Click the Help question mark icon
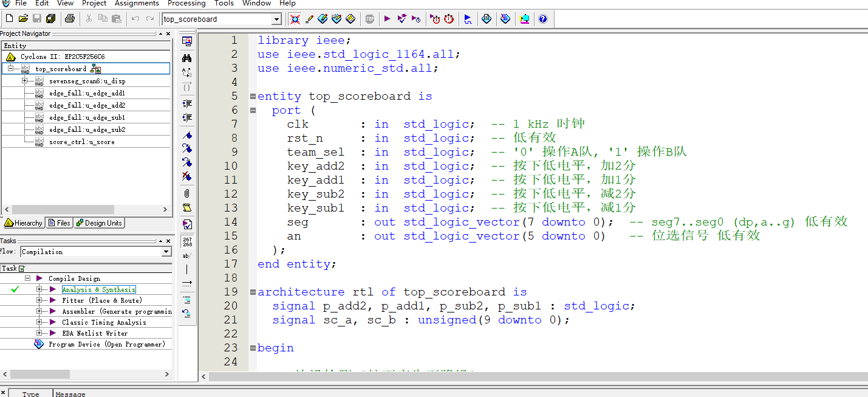This screenshot has width=868, height=397. click(x=543, y=19)
